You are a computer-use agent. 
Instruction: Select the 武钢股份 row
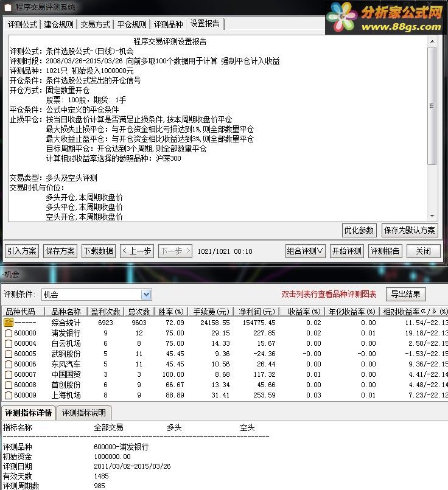point(225,354)
